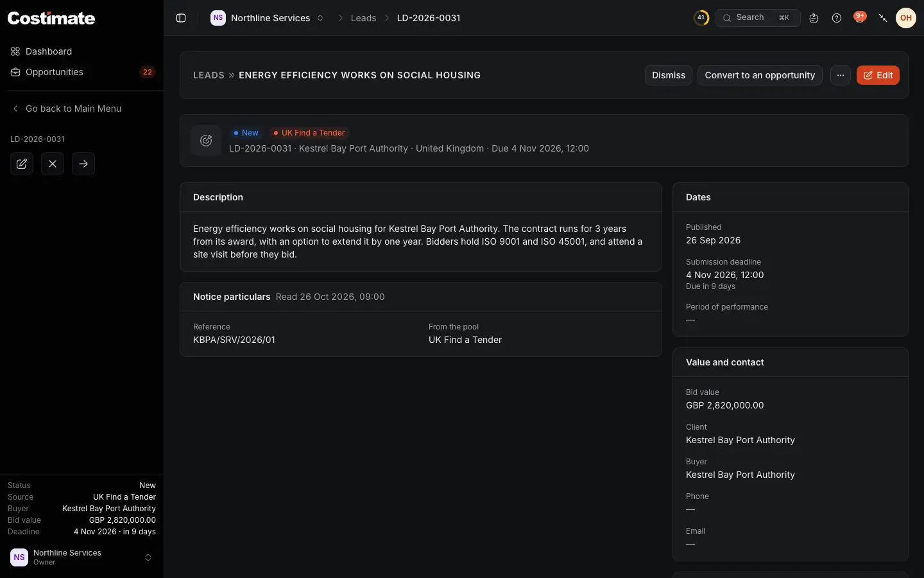This screenshot has height=578, width=924.
Task: Click the ENERGY EFFICIENCY WORKS ON SOCIAL HOUSING title
Action: tap(359, 75)
